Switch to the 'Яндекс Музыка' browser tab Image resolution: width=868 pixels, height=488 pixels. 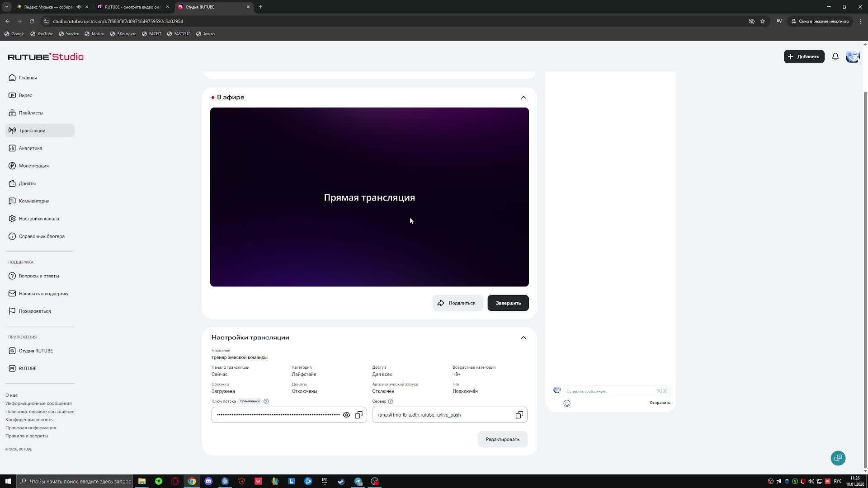47,7
